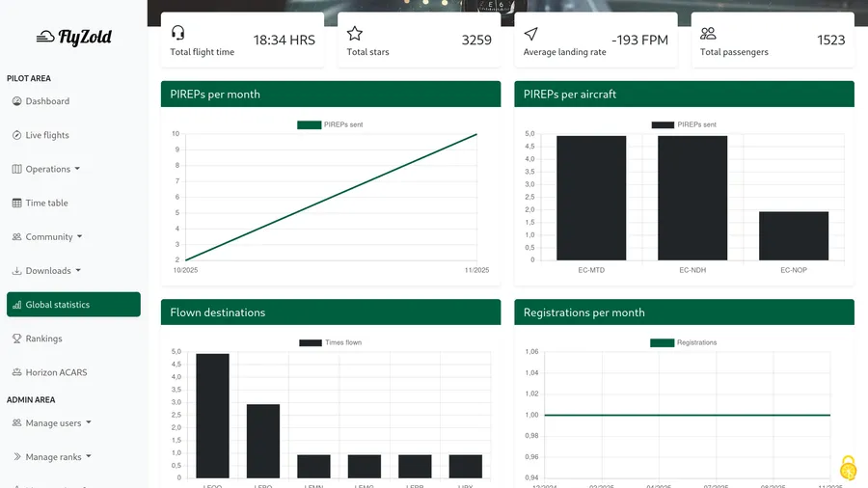The height and width of the screenshot is (488, 868).
Task: Expand the Community dropdown menu
Action: tap(47, 237)
